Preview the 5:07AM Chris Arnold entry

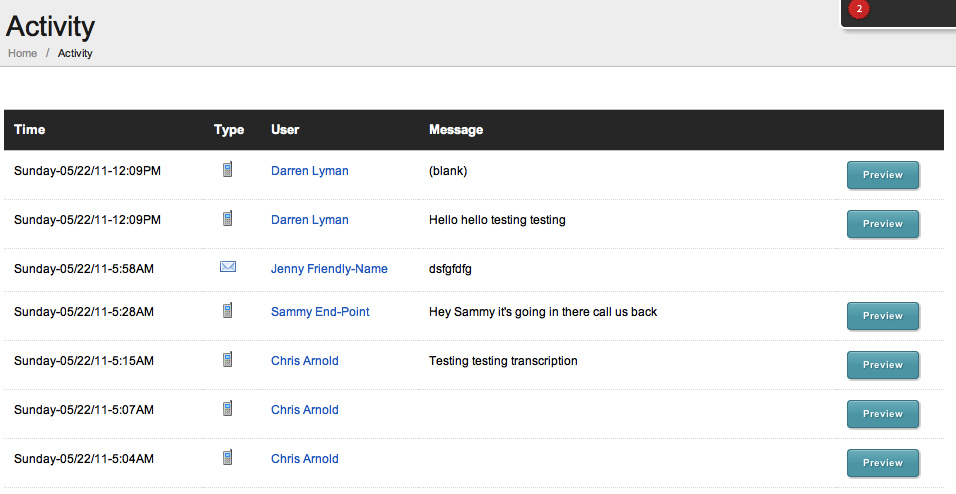(x=883, y=413)
